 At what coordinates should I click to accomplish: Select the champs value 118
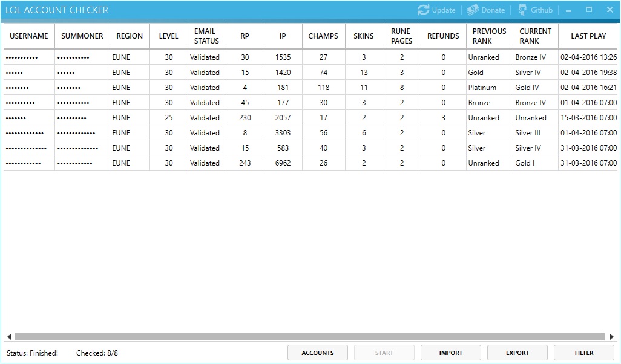point(323,88)
